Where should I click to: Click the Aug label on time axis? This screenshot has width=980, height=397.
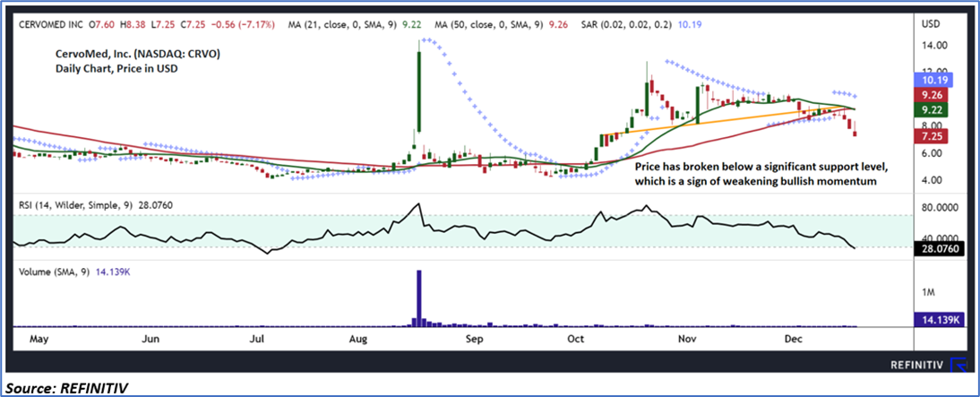pos(357,339)
